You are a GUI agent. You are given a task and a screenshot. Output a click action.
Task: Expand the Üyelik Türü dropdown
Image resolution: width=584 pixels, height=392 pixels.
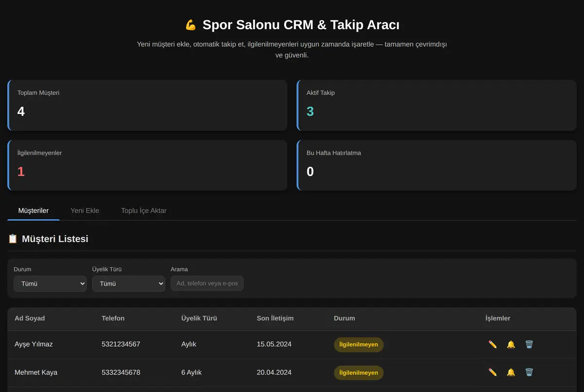[x=128, y=284]
